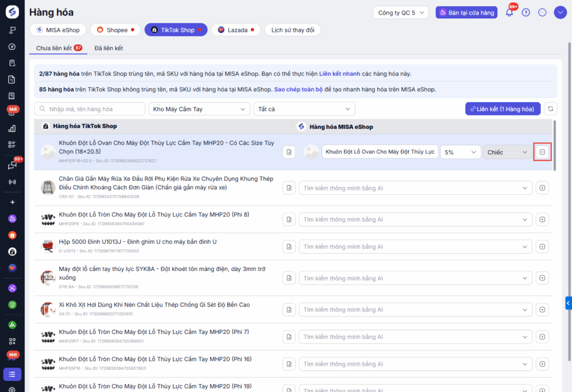Open the flag icon in sidebar

pos(12,30)
